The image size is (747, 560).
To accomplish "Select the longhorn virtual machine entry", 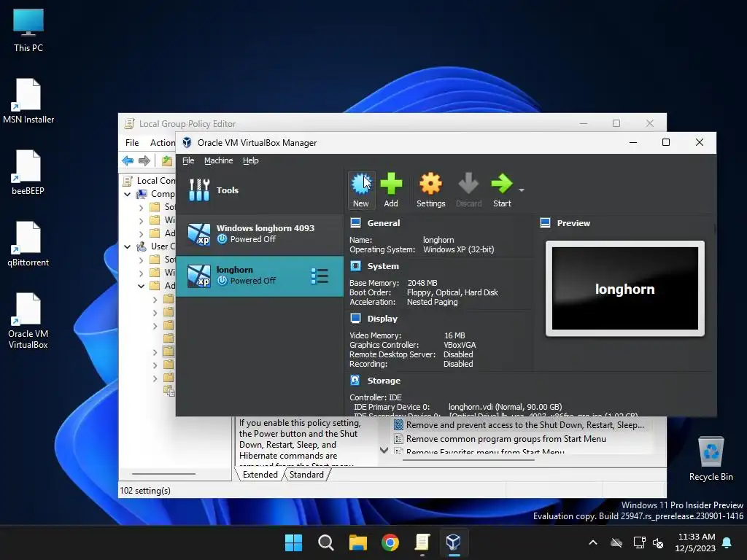I will (260, 276).
